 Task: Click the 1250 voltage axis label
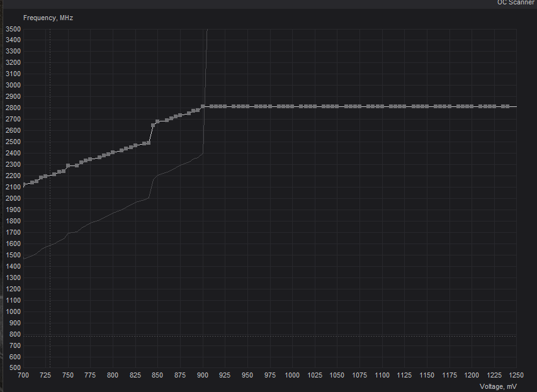coord(516,375)
